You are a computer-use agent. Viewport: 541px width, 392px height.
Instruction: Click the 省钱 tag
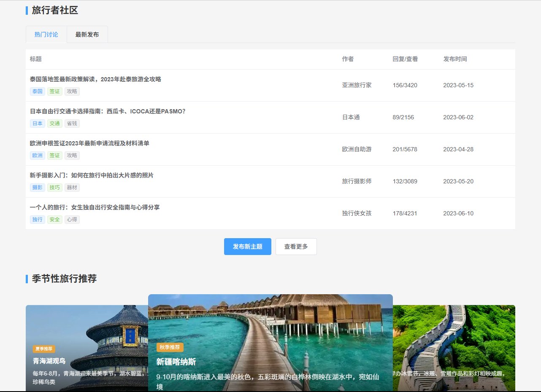pos(72,124)
